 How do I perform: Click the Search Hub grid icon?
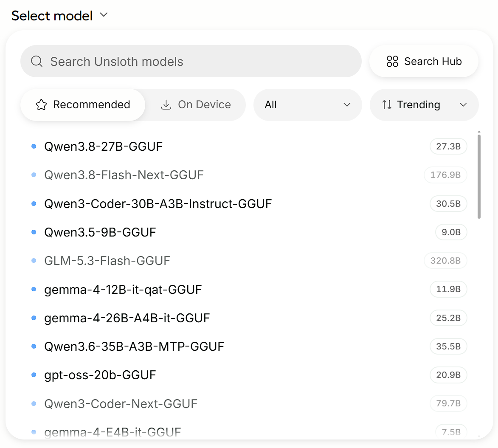(x=392, y=61)
